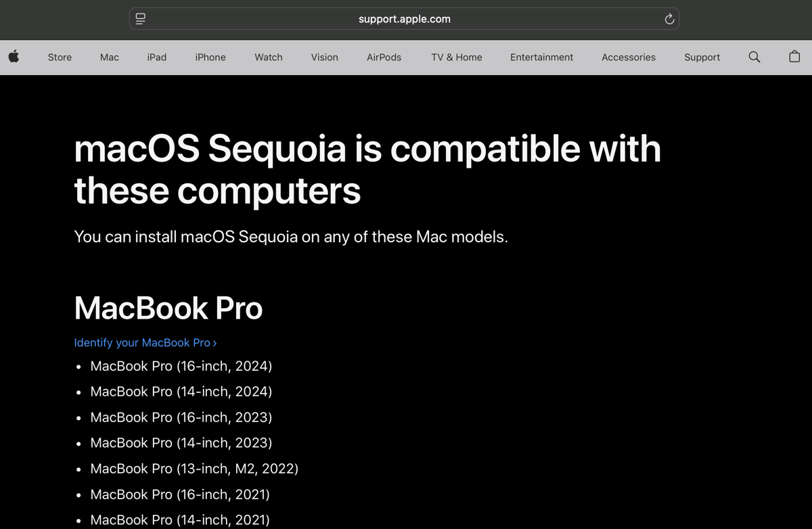The height and width of the screenshot is (529, 812).
Task: Click the Safari sidebar icon
Action: coord(140,18)
